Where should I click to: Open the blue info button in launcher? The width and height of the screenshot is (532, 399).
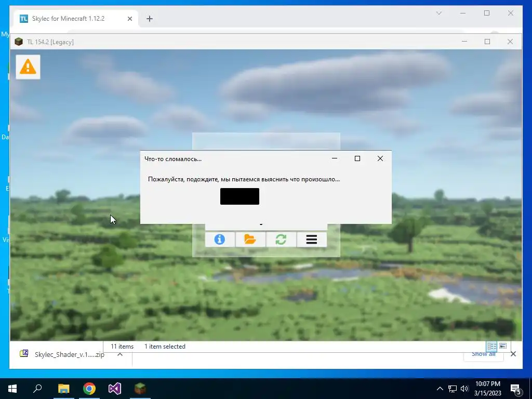[x=220, y=240]
